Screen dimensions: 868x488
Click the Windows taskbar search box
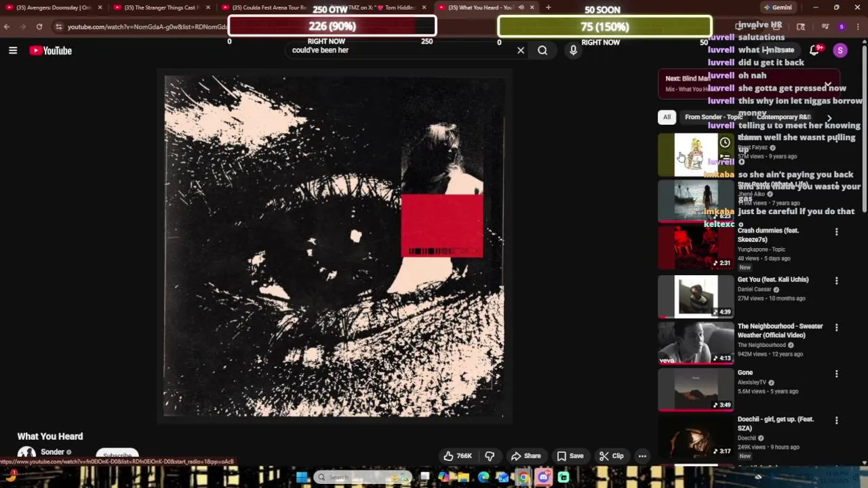click(362, 477)
